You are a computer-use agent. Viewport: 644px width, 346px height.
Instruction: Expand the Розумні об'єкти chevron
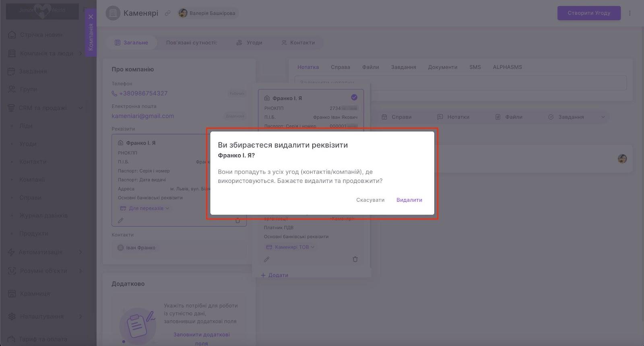(80, 271)
